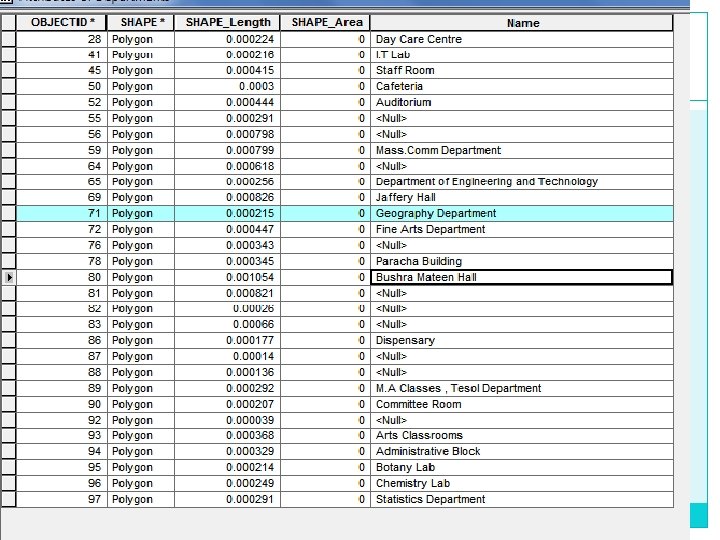Screen dimensions: 720x540
Task: Click the SHAPE column header
Action: 141,22
